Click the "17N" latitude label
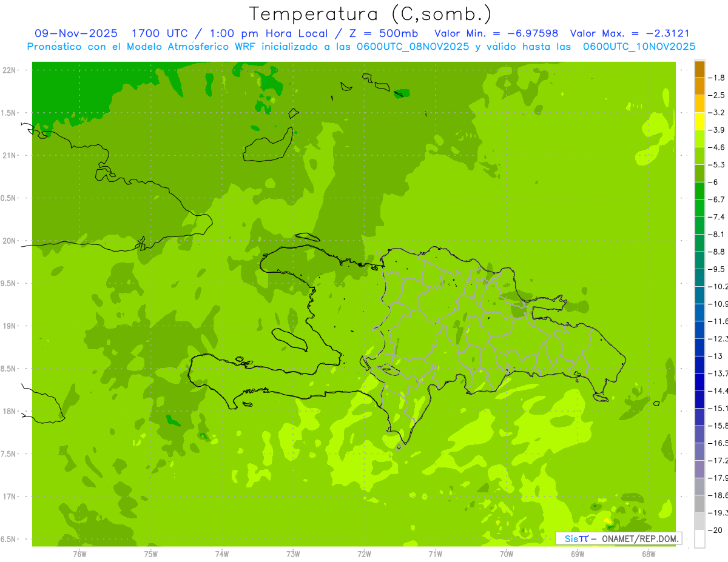Image resolution: width=728 pixels, height=562 pixels. click(9, 497)
